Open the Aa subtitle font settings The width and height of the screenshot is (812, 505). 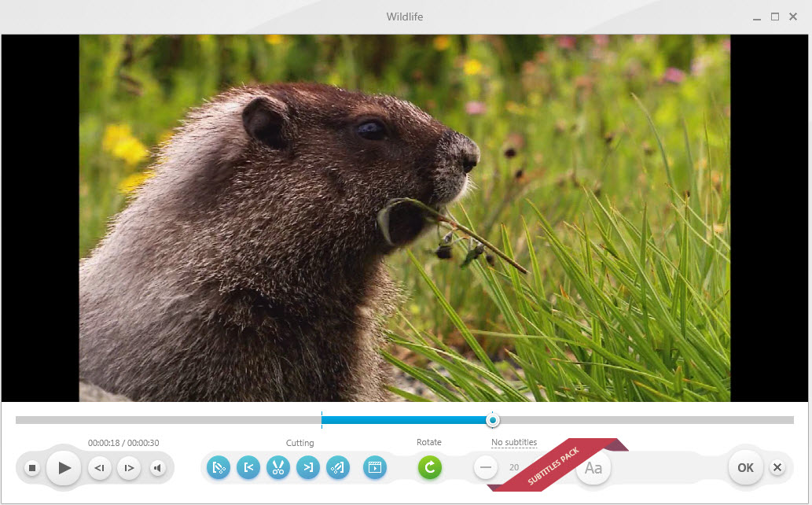click(x=593, y=468)
